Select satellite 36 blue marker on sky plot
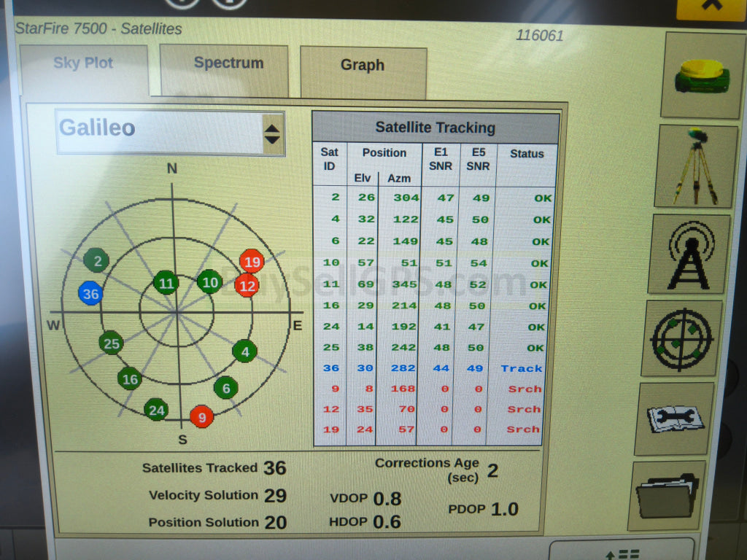The image size is (747, 560). pyautogui.click(x=90, y=293)
